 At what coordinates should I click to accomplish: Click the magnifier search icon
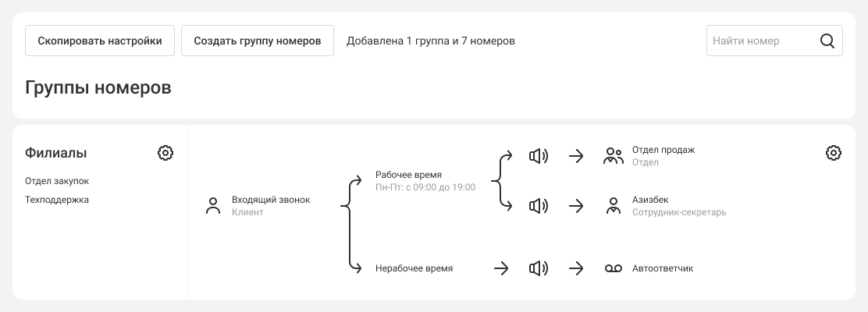(827, 41)
